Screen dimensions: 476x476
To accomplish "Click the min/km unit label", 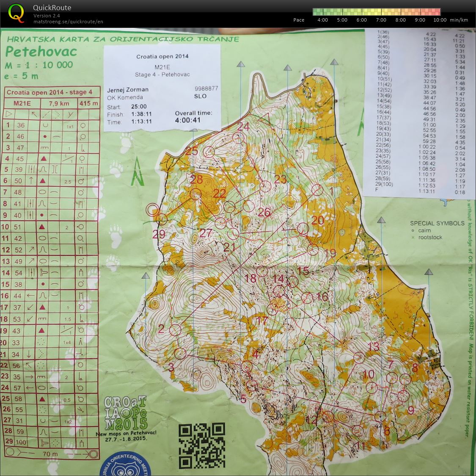I will [x=459, y=20].
